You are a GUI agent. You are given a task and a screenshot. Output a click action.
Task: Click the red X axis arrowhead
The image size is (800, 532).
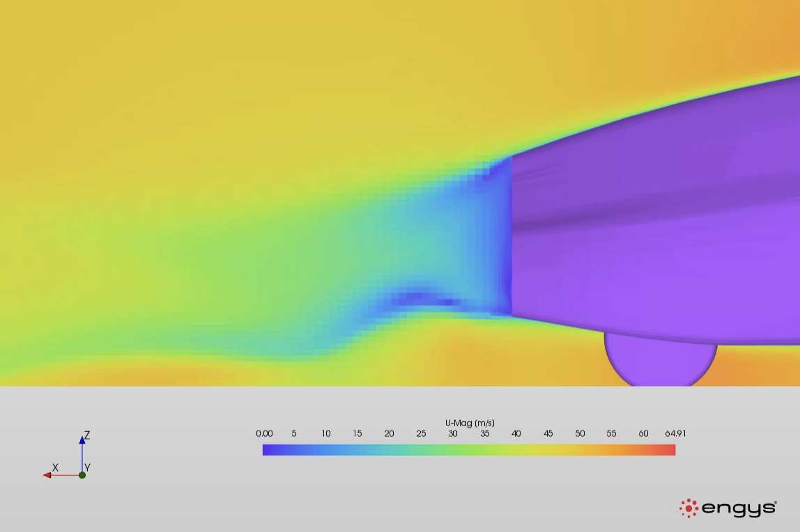point(47,475)
